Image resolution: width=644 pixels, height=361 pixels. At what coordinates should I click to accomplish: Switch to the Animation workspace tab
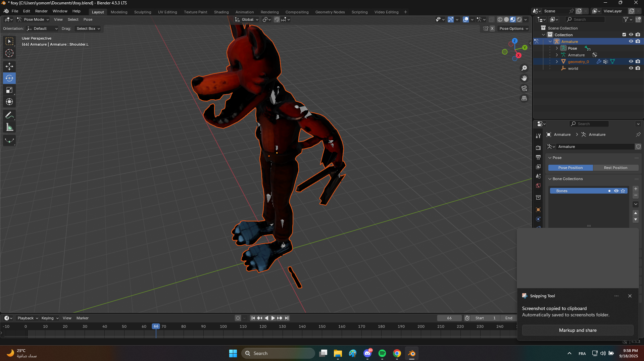click(244, 12)
